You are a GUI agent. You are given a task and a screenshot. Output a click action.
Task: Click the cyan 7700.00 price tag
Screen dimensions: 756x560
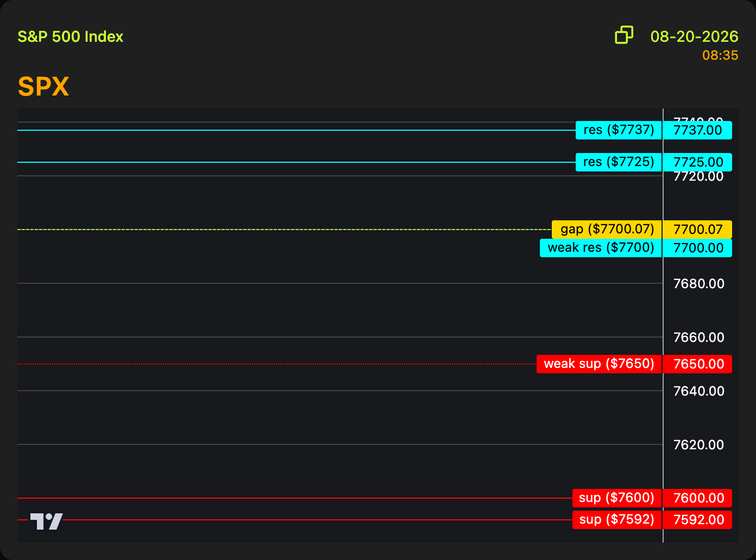click(697, 248)
